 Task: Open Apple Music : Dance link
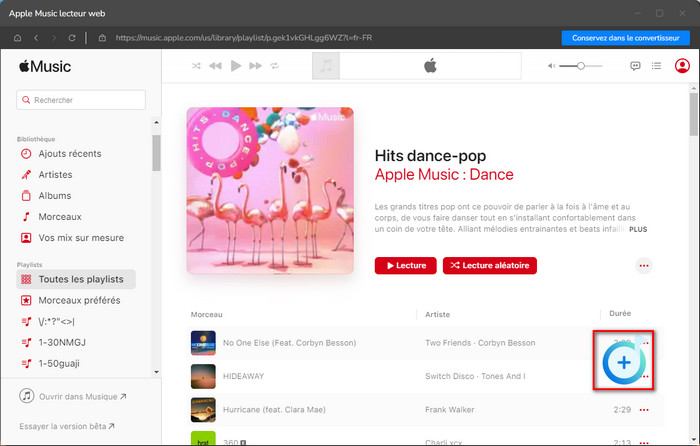[444, 175]
